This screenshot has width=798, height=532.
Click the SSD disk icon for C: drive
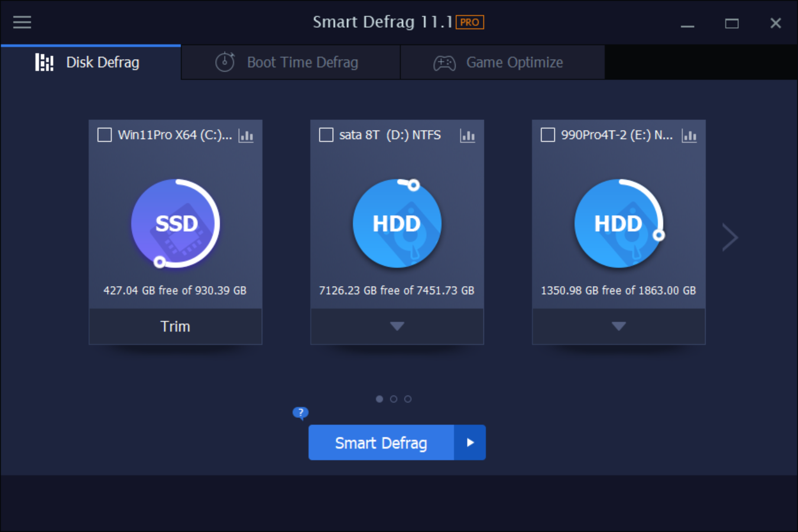pos(175,224)
